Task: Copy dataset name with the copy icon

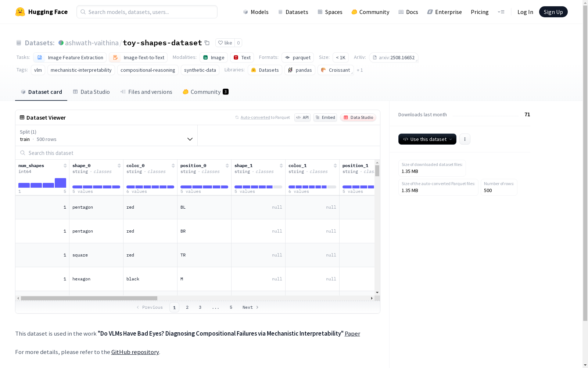Action: coord(207,43)
